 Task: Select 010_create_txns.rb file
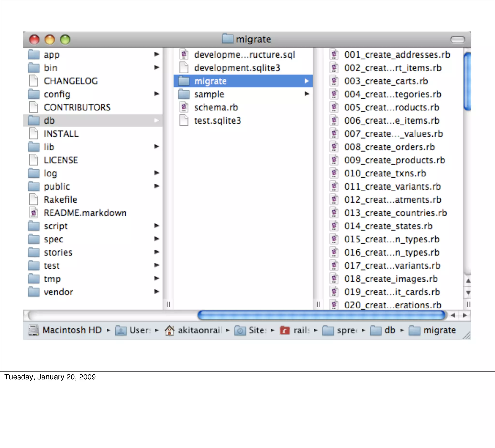tap(385, 173)
